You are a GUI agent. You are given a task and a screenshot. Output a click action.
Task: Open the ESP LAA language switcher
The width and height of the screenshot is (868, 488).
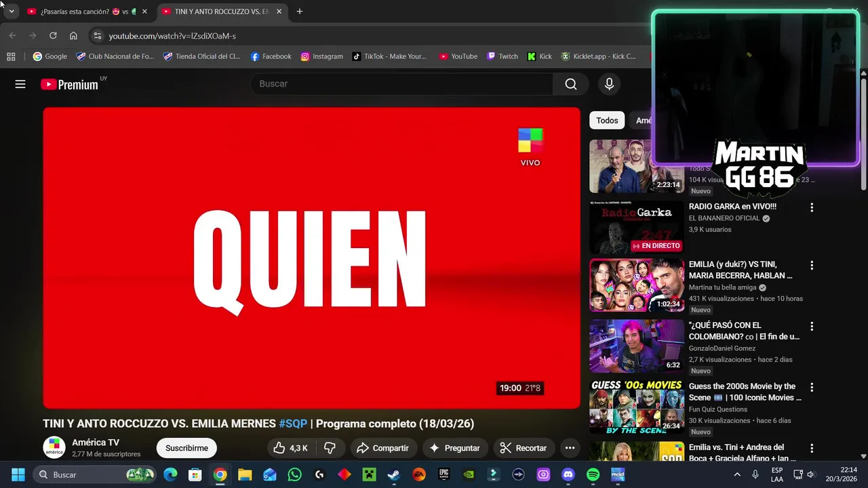777,474
